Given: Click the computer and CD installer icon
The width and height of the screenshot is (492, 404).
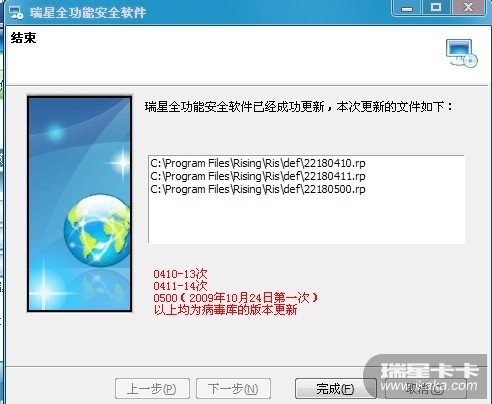Looking at the screenshot, I should click(x=462, y=53).
